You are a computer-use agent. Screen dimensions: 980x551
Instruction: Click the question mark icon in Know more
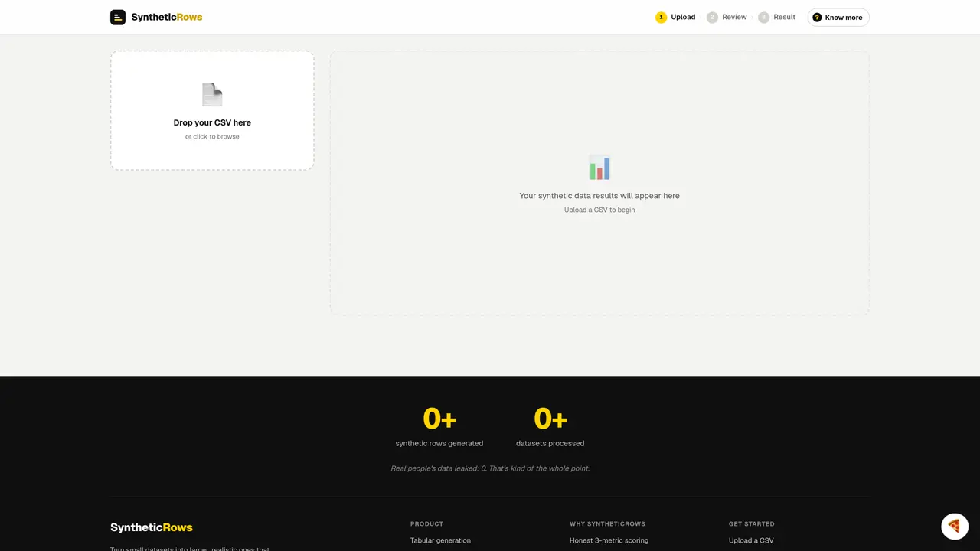click(x=817, y=17)
